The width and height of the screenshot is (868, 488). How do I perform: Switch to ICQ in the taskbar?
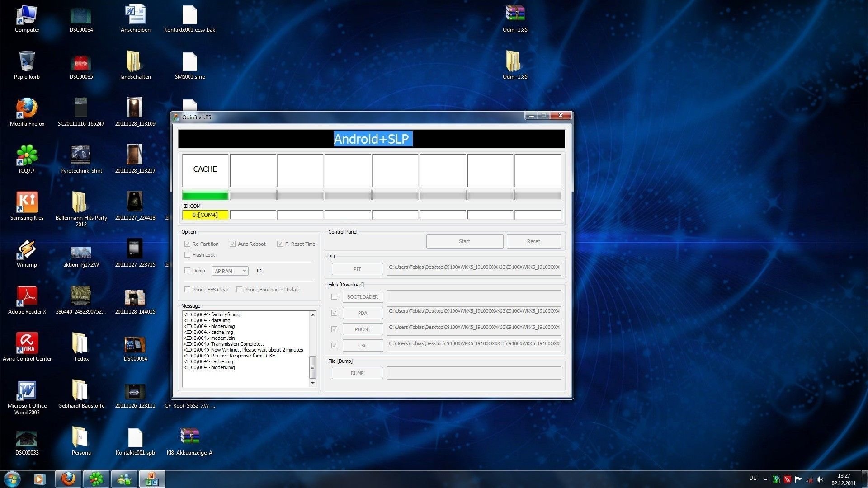[96, 479]
